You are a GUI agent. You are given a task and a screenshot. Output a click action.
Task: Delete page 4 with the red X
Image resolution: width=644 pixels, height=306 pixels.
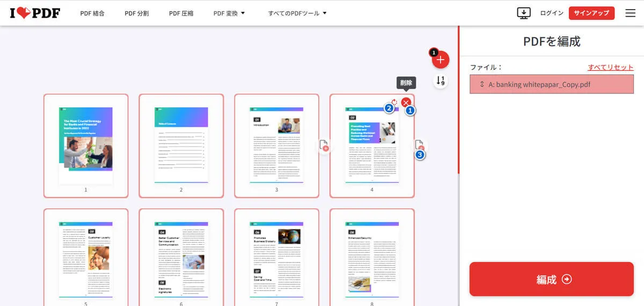click(406, 102)
